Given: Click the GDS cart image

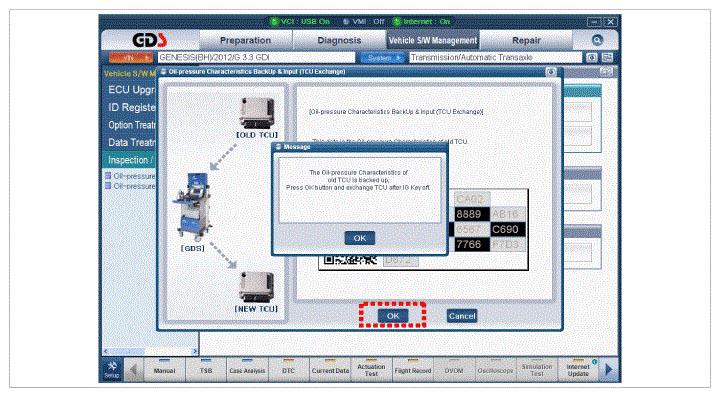Looking at the screenshot, I should pos(193,207).
